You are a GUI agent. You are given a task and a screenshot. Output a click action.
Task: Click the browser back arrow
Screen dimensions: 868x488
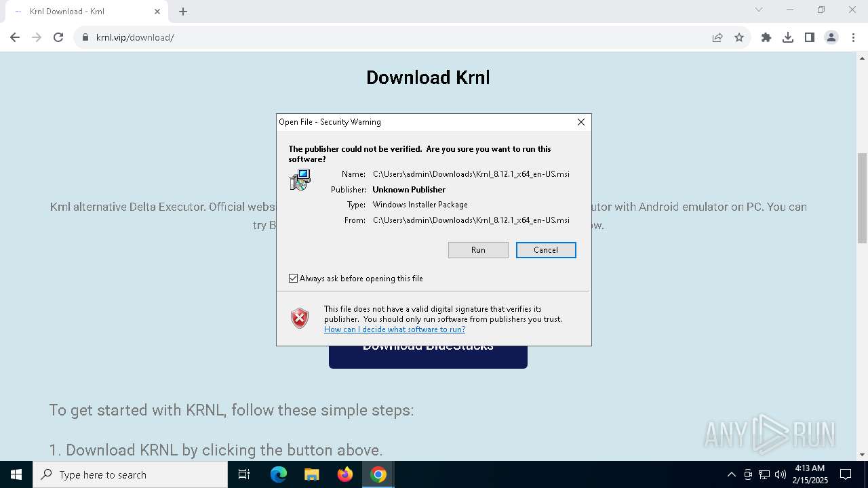pos(15,37)
